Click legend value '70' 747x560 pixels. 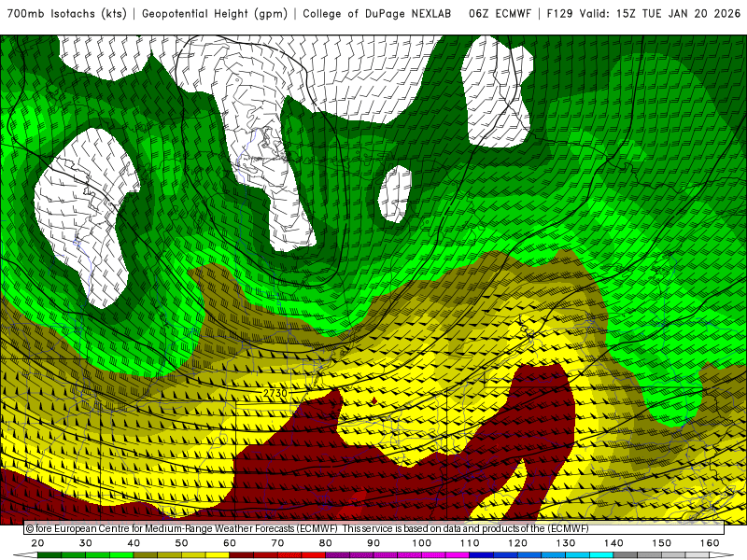[277, 543]
